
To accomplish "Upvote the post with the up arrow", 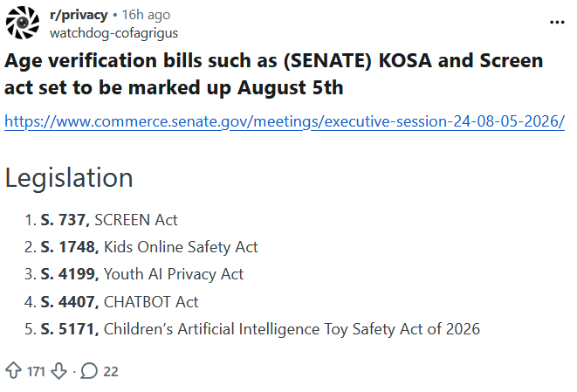I will 14,371.
